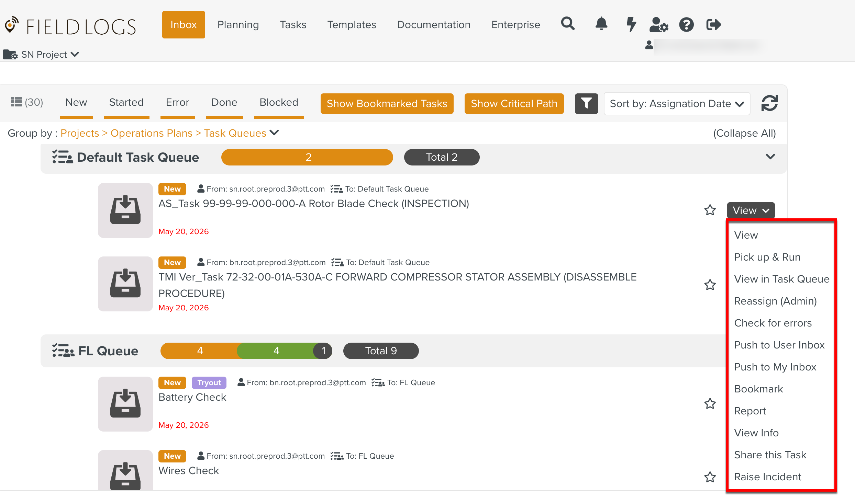The height and width of the screenshot is (504, 855).
Task: Click the FL Queue header icon
Action: click(x=63, y=351)
